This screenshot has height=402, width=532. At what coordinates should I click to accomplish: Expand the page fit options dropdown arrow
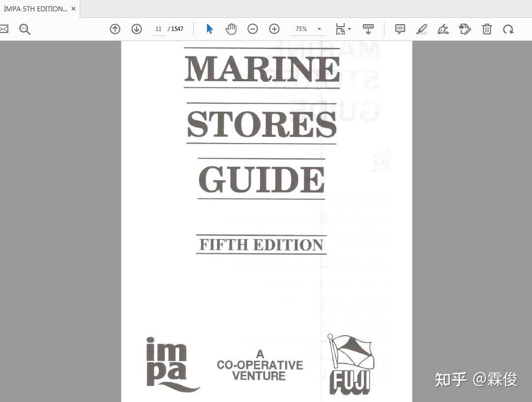[350, 29]
